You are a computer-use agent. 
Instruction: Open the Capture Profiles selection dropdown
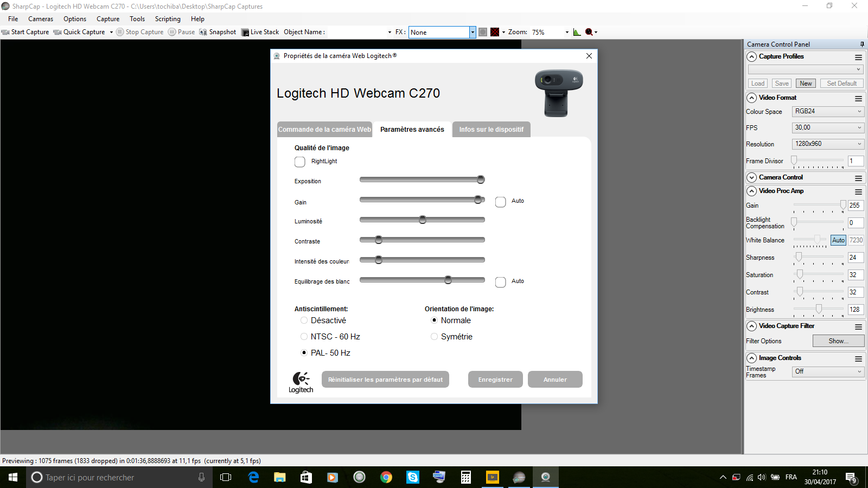(x=805, y=69)
